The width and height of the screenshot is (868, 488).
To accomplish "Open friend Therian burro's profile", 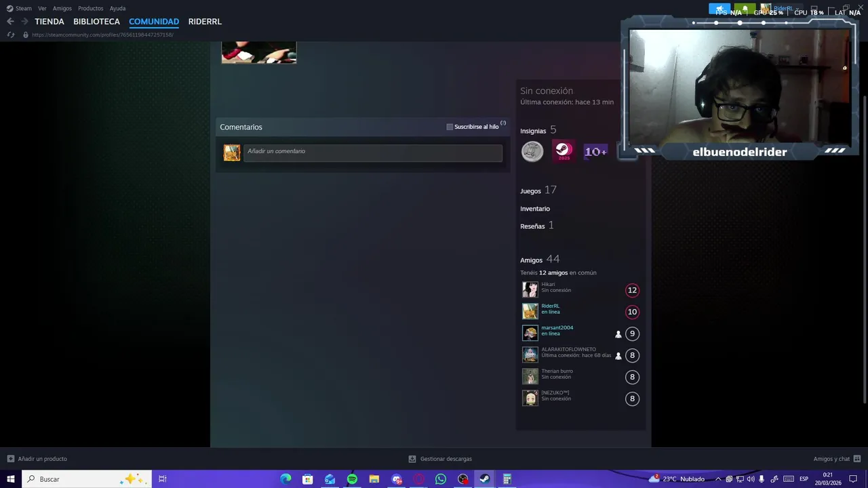I will [x=557, y=371].
